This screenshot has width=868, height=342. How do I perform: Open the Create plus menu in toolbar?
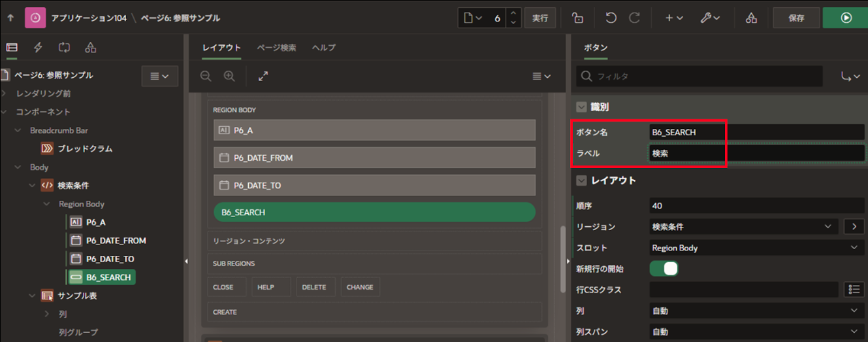(x=674, y=18)
